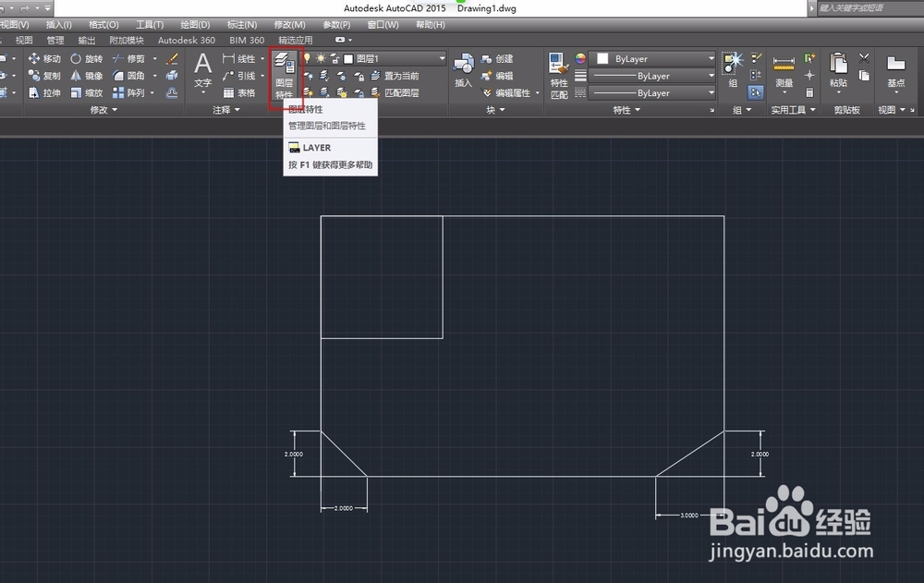Select the Scale (缩放) tool
The height and width of the screenshot is (583, 924).
pos(87,92)
